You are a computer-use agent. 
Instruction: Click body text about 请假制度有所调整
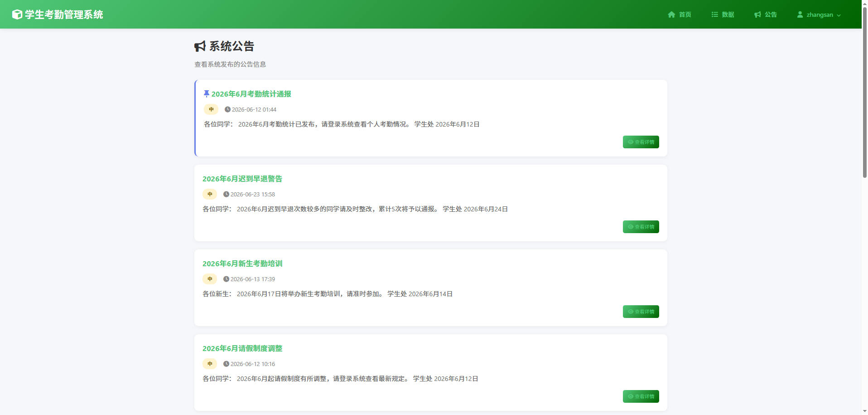point(340,379)
